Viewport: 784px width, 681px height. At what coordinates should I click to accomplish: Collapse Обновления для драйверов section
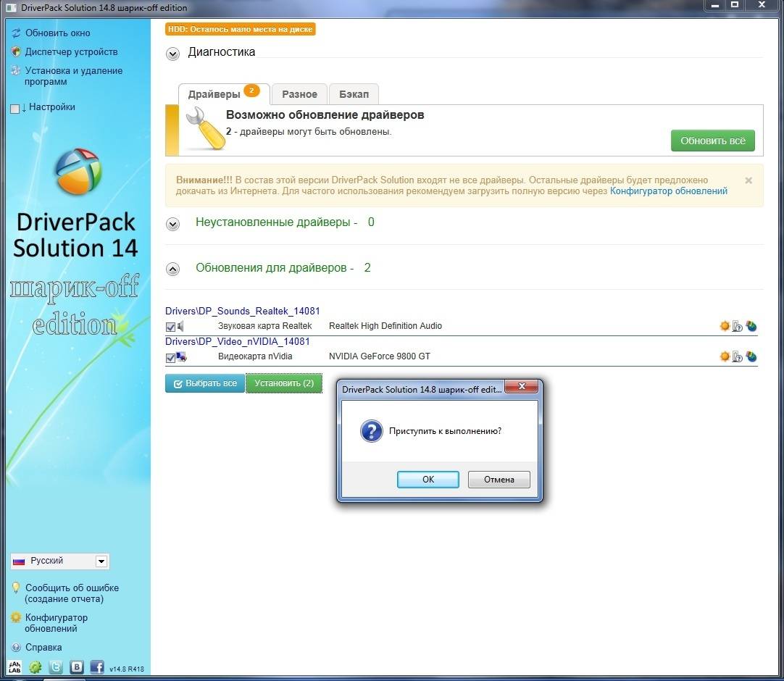(172, 270)
